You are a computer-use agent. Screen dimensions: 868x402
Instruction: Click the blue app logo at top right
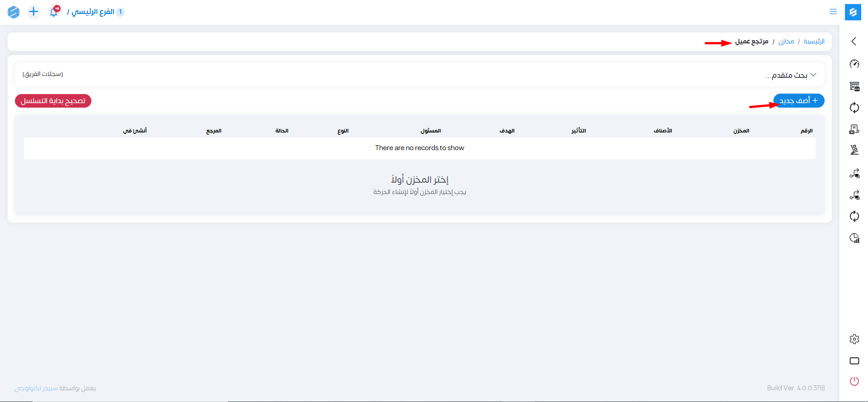click(x=853, y=12)
